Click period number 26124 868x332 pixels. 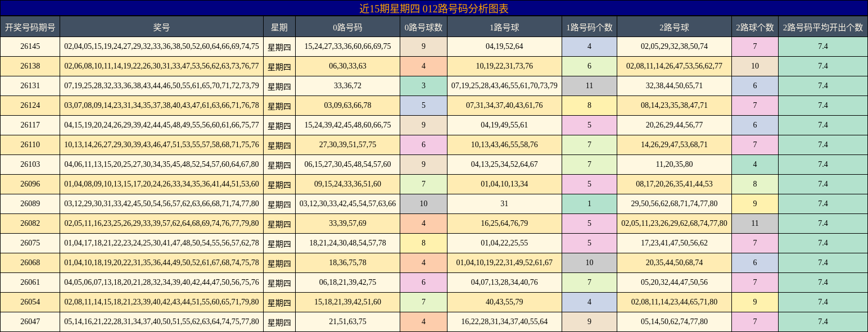pos(30,106)
